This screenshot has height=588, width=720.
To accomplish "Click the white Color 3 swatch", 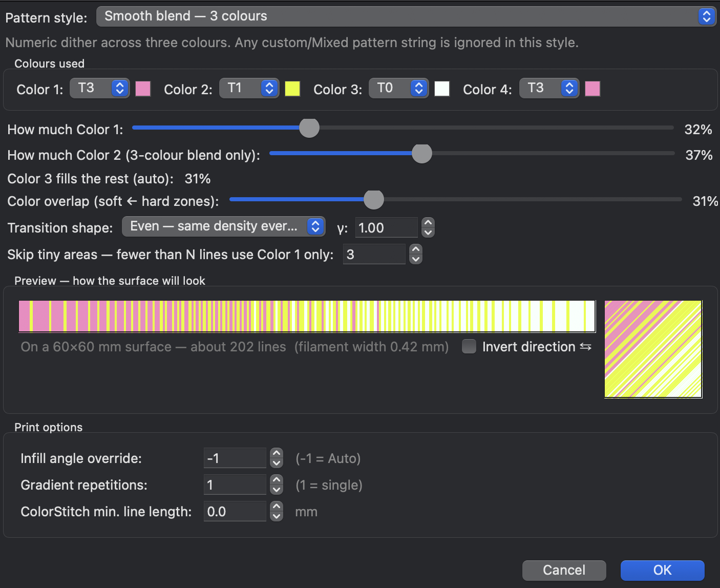I will [442, 89].
